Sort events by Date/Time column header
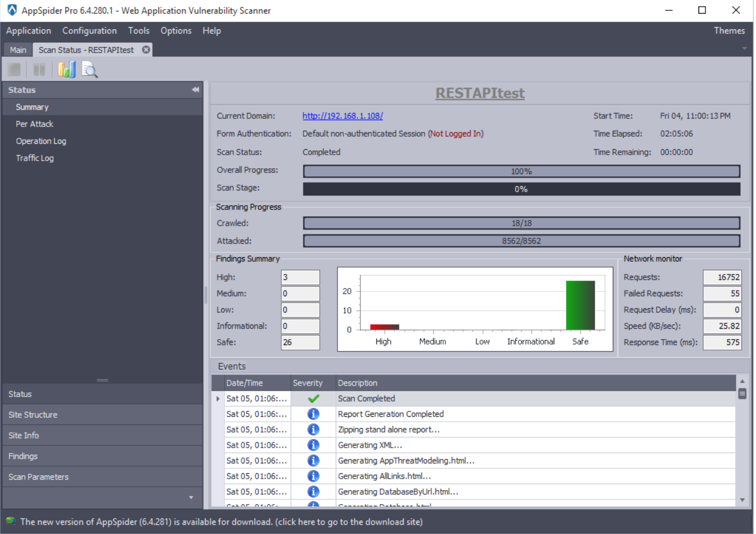Screen dimensions: 756x534 point(257,383)
